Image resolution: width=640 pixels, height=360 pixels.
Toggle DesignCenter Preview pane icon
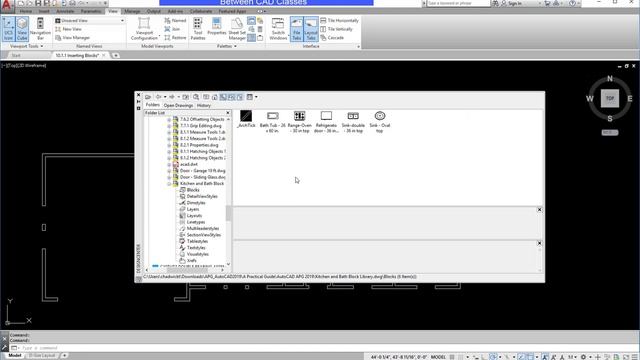231,97
